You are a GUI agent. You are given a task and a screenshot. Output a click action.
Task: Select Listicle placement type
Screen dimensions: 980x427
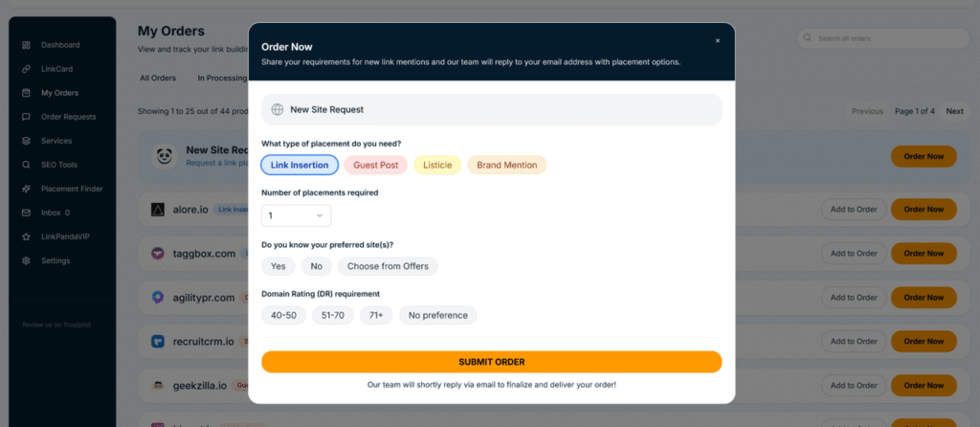(437, 165)
